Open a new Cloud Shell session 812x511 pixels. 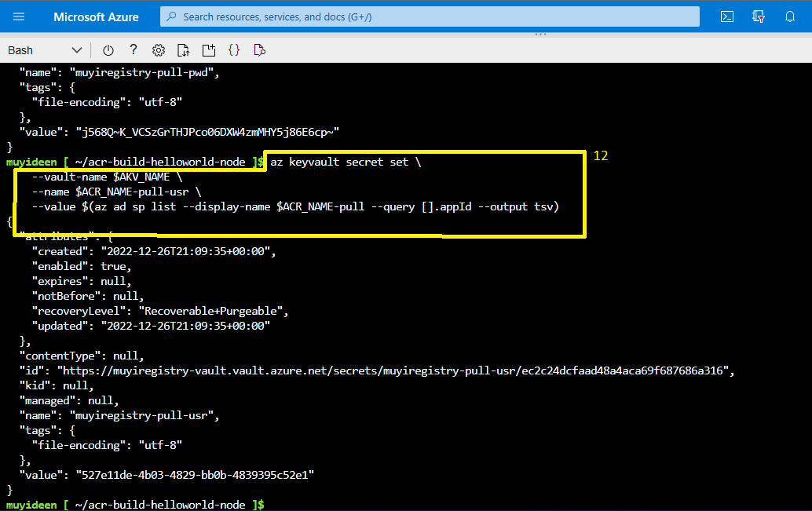pos(209,50)
